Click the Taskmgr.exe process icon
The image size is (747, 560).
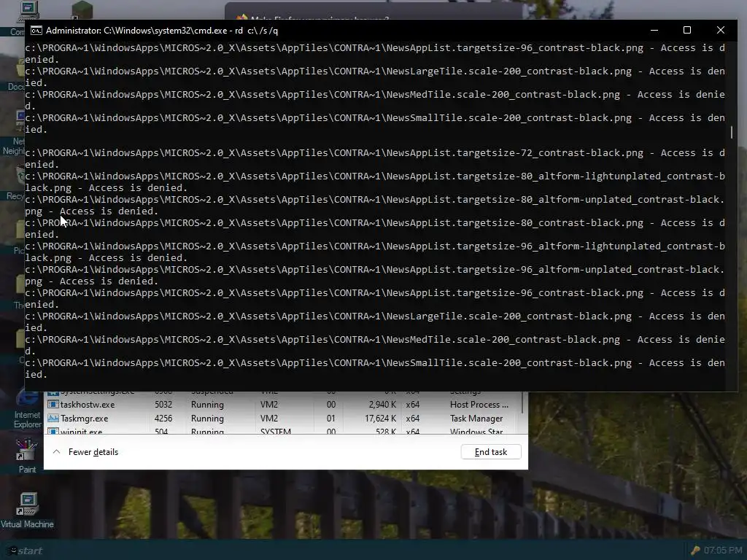tap(53, 418)
